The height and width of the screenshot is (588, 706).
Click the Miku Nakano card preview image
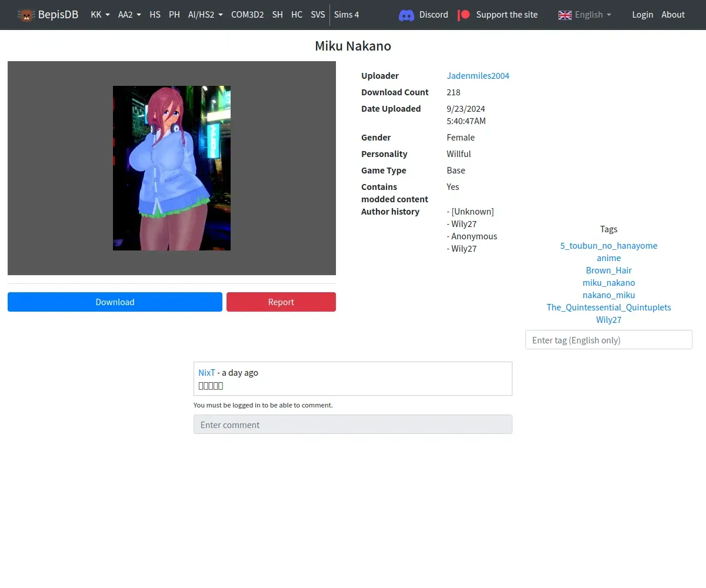pos(172,168)
